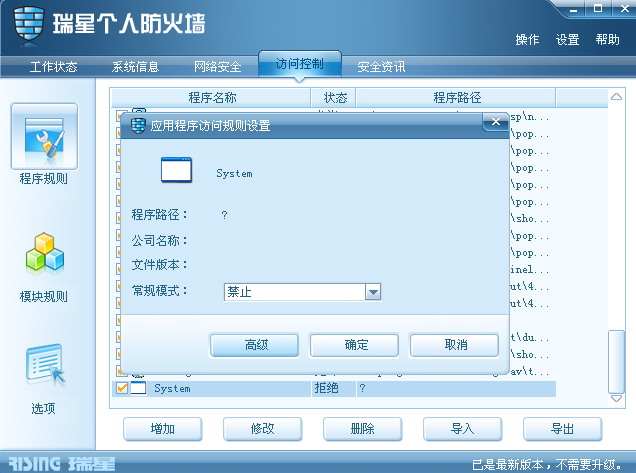Toggle the System row checkbox
636x473 pixels.
pyautogui.click(x=122, y=388)
